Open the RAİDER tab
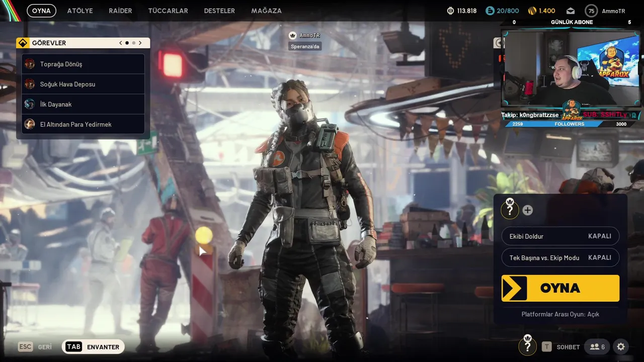The width and height of the screenshot is (644, 362). [x=120, y=11]
